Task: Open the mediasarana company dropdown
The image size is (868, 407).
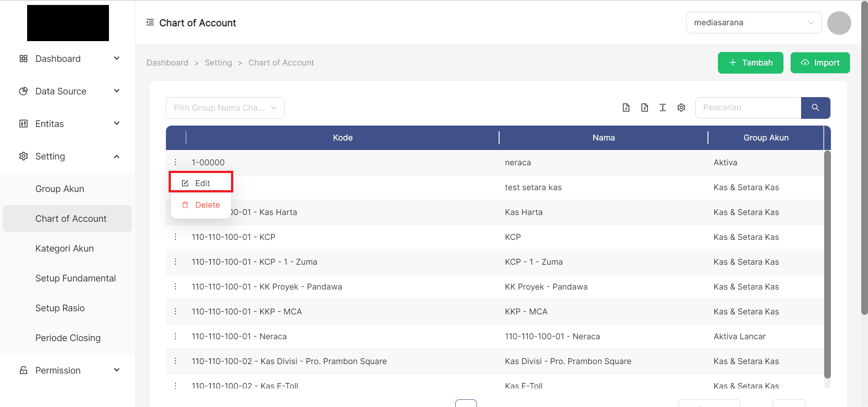Action: (x=753, y=23)
